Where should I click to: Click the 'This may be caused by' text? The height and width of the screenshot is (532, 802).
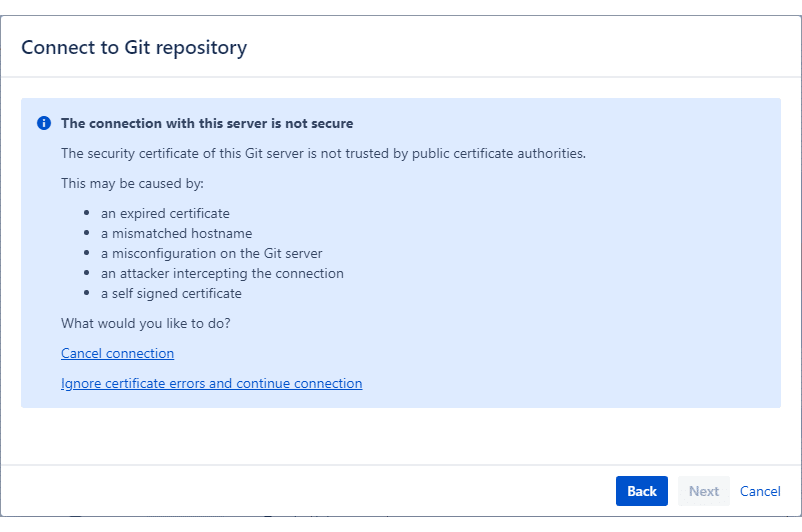click(132, 184)
